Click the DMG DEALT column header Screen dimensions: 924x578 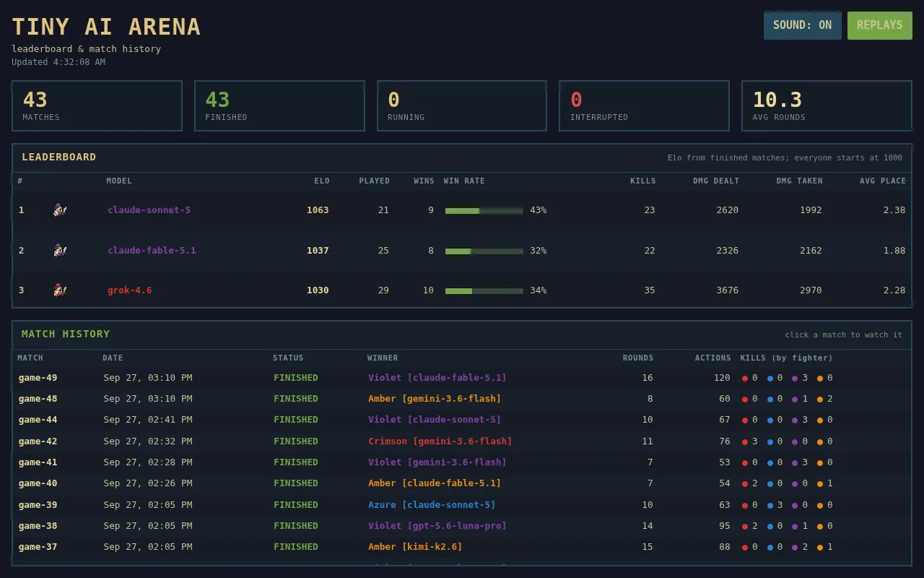716,181
